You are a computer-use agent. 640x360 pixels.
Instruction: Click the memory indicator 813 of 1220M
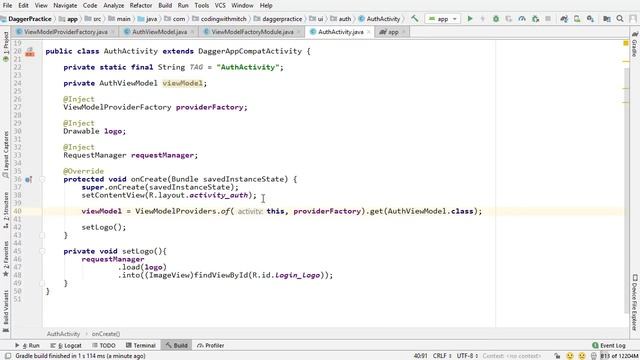[x=619, y=356]
